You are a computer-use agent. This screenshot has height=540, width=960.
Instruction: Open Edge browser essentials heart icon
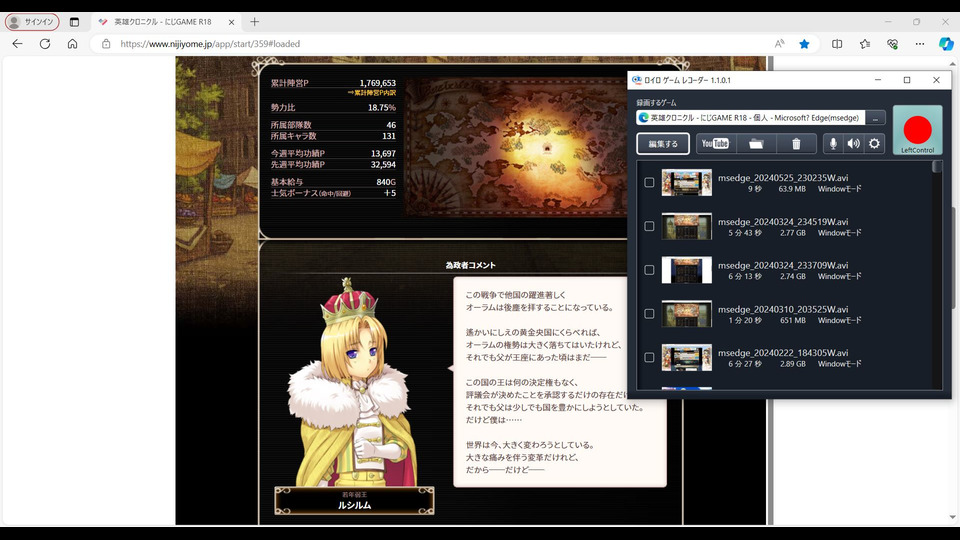pyautogui.click(x=892, y=43)
